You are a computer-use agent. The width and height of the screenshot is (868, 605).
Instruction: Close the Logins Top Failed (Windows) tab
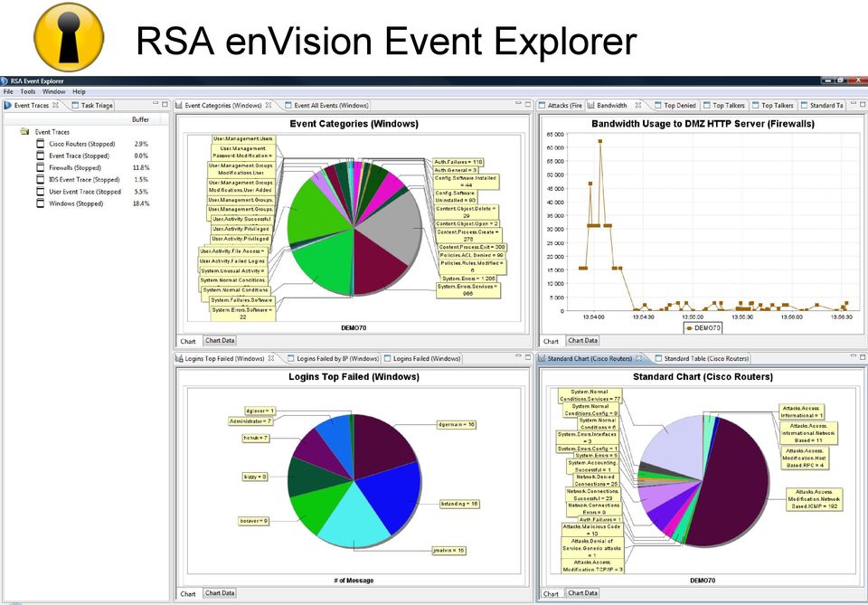pos(271,358)
